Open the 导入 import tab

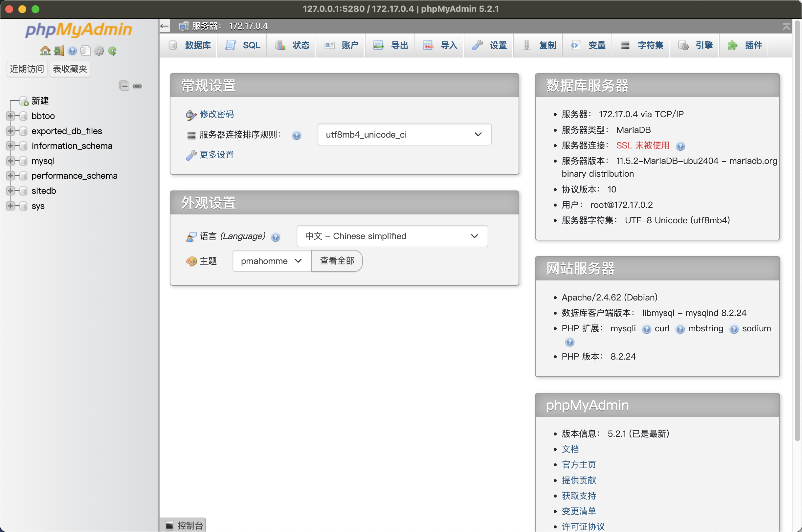[x=440, y=45]
